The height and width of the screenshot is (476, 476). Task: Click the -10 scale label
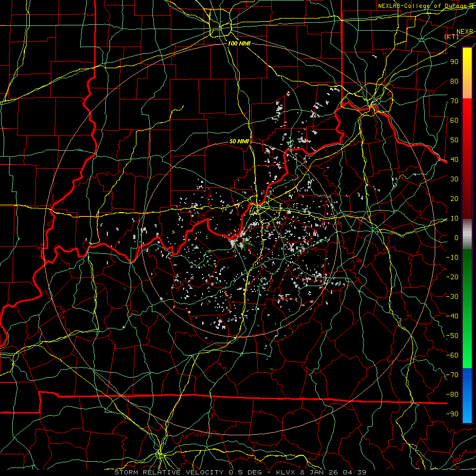point(452,258)
